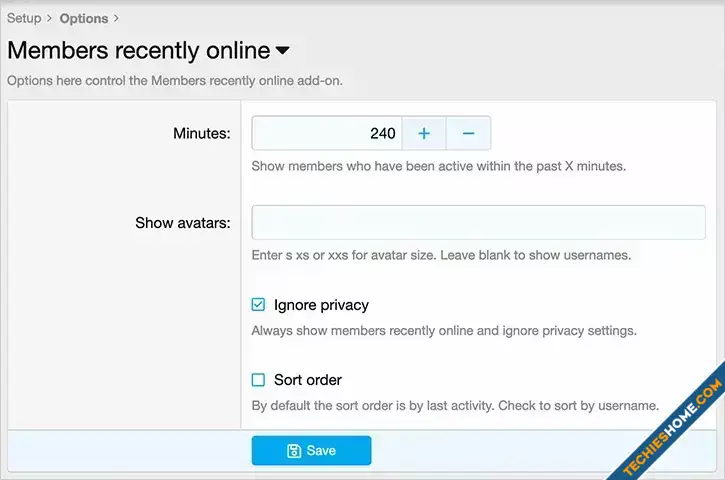725x480 pixels.
Task: Click the Show avatars field label
Action: 183,223
